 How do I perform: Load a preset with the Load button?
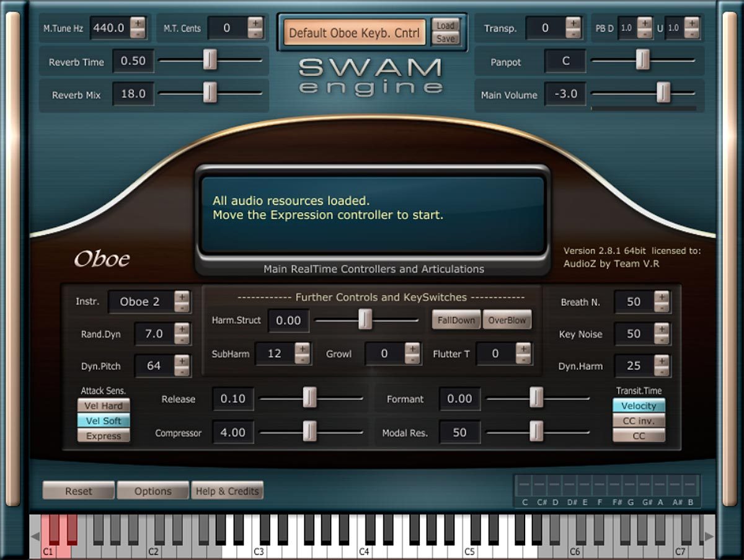tap(445, 25)
